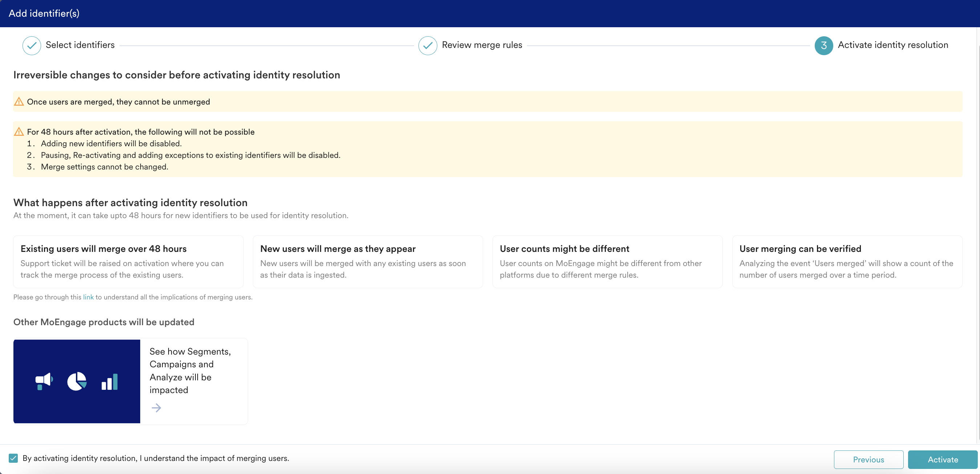Uncheck the 'I understand the impact' checkbox
This screenshot has width=980, height=474.
13,458
